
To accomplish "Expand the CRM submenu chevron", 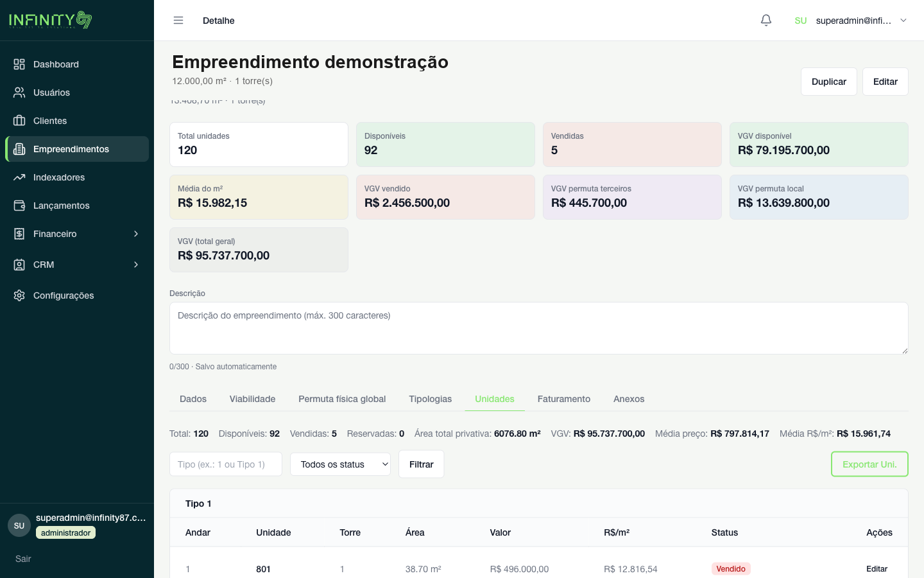I will click(x=136, y=265).
